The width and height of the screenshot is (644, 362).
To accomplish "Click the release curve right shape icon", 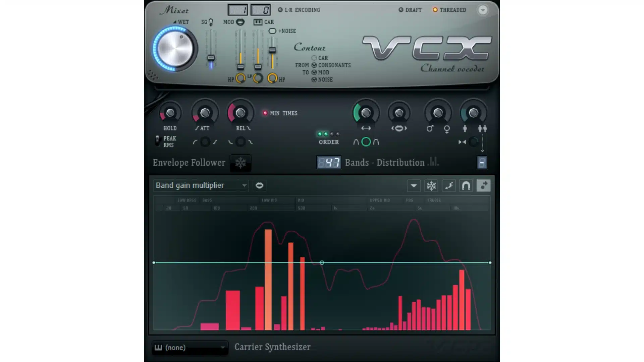I will click(x=250, y=142).
